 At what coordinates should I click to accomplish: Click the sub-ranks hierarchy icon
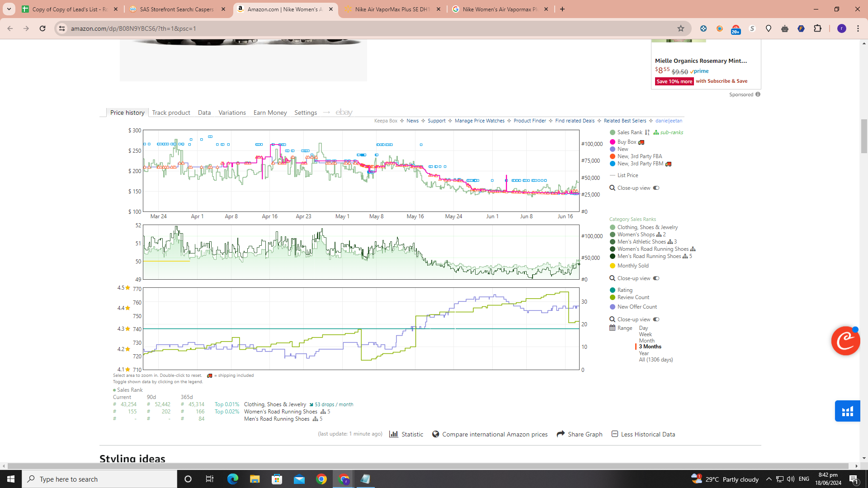pos(656,132)
